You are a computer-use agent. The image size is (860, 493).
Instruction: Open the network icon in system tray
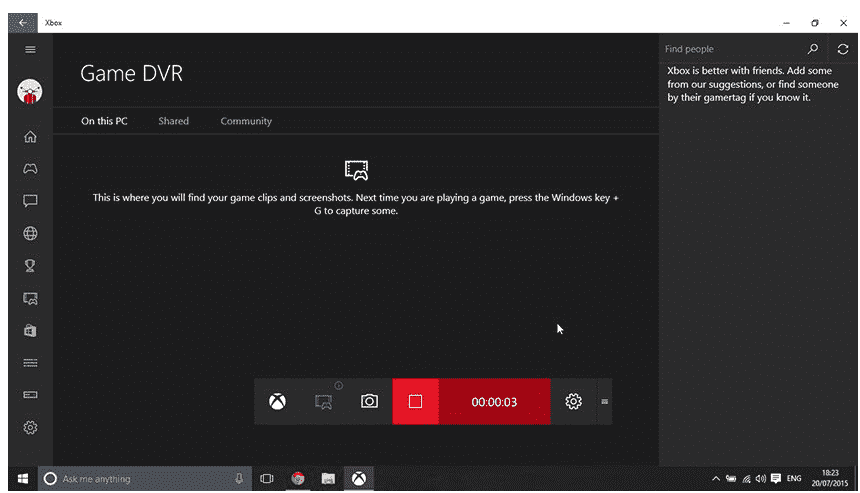(746, 479)
